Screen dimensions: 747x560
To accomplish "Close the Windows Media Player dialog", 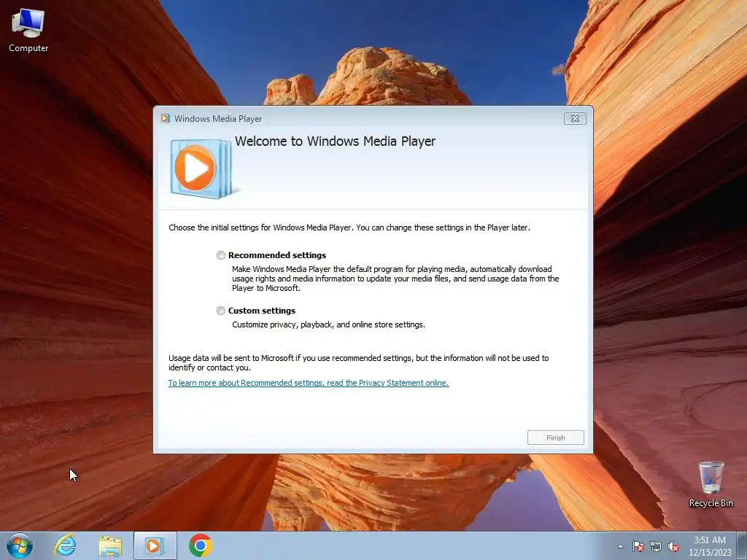I will tap(575, 119).
